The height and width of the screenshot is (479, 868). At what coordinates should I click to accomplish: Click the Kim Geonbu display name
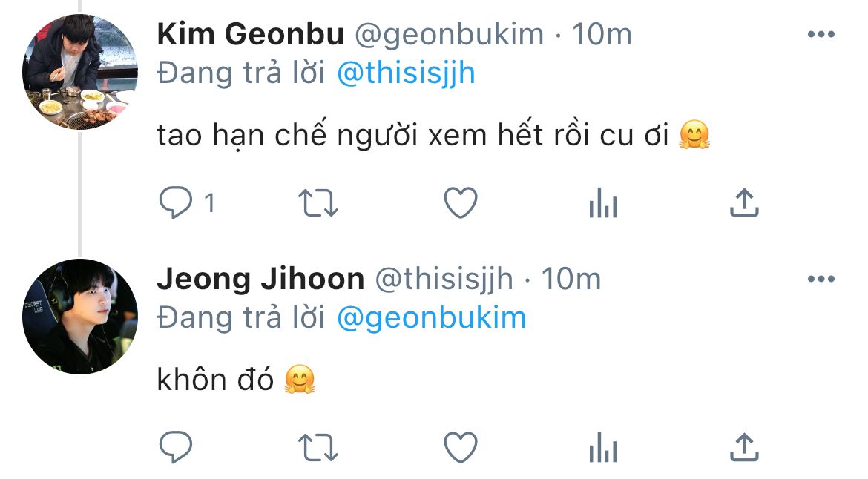point(251,34)
